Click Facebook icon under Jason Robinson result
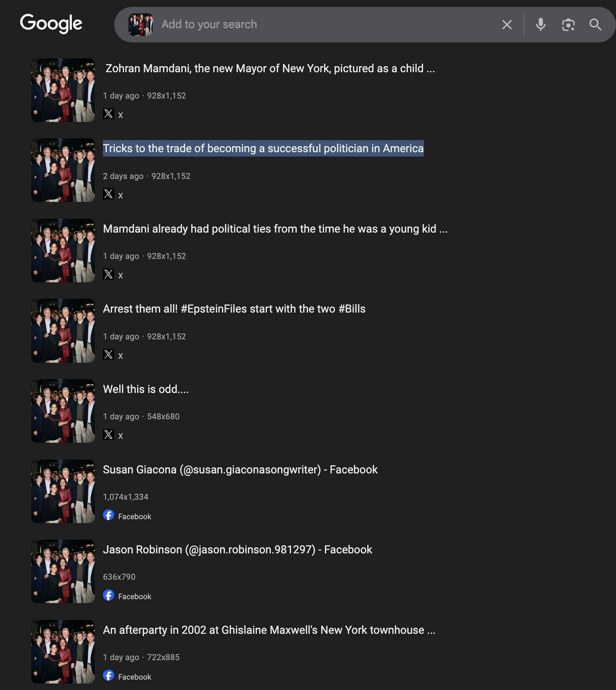 [109, 595]
